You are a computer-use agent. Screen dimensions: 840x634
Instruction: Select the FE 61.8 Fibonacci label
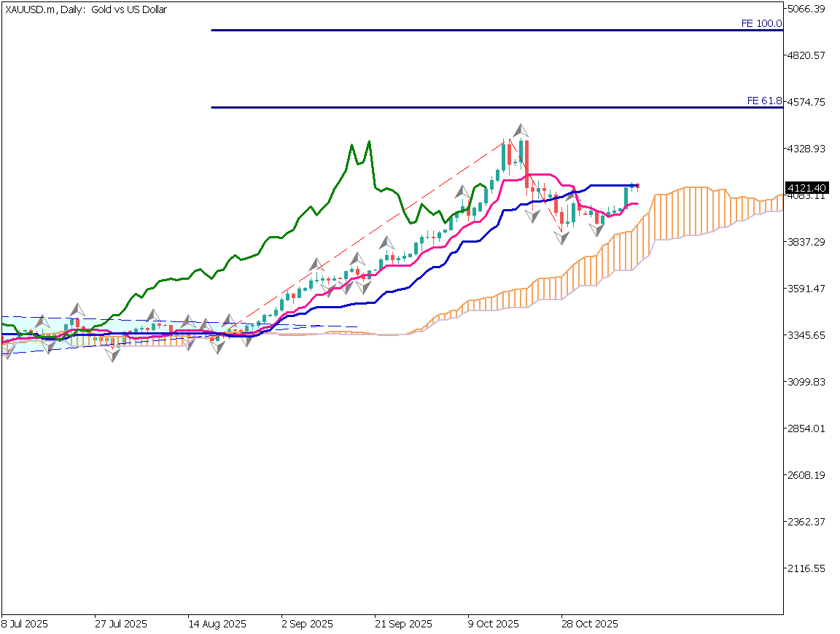pyautogui.click(x=764, y=101)
